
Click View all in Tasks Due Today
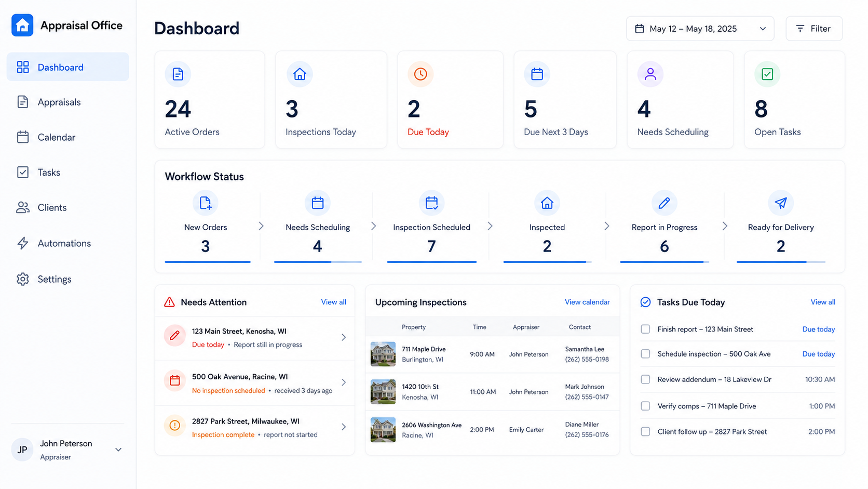click(823, 302)
